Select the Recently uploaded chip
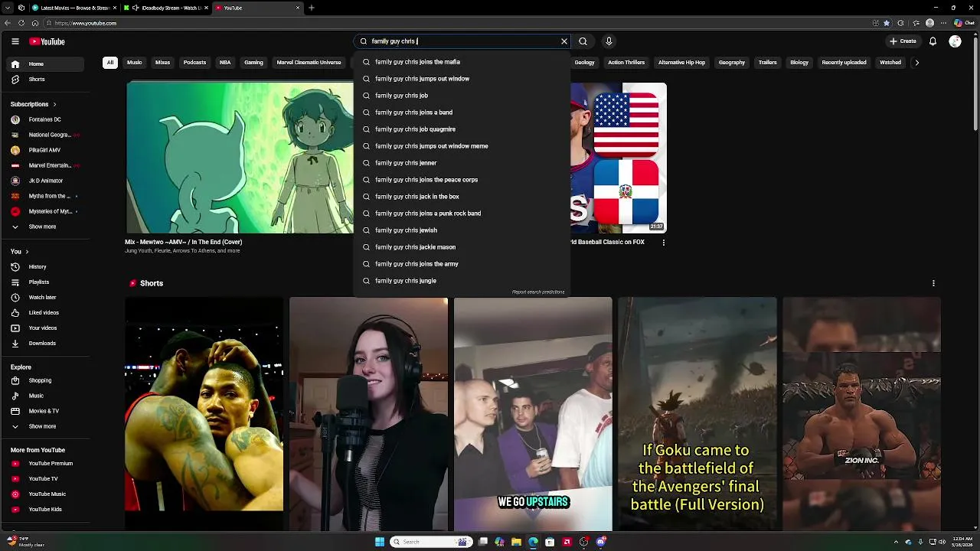The width and height of the screenshot is (980, 551). click(x=844, y=63)
